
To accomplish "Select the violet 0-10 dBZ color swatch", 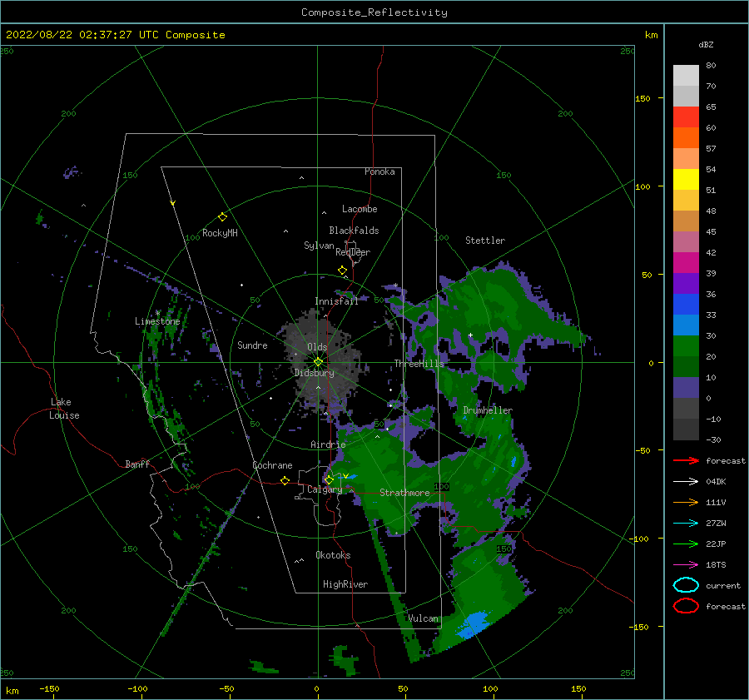I will (686, 388).
